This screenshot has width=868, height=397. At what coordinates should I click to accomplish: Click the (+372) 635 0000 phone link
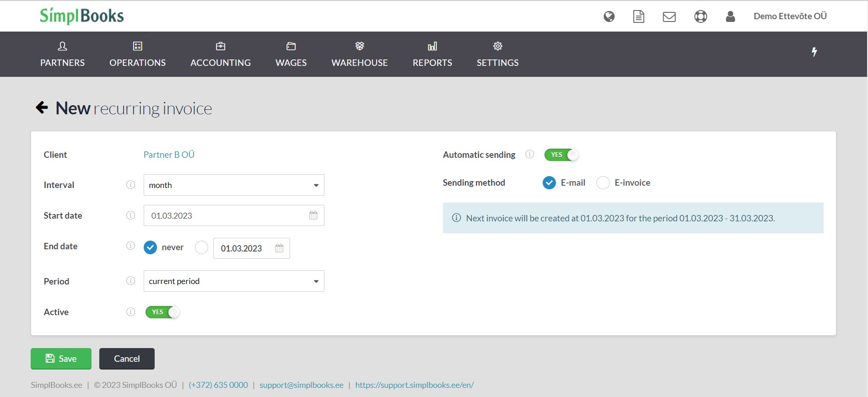click(x=218, y=385)
